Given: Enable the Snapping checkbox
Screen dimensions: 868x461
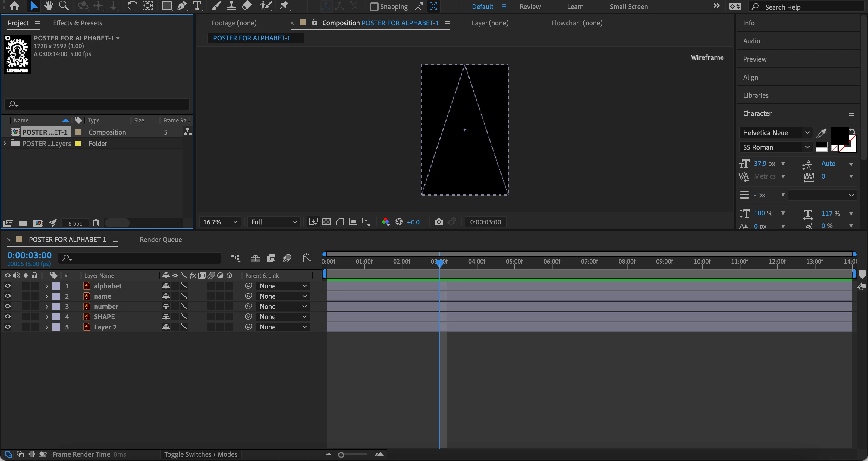Looking at the screenshot, I should (374, 7).
